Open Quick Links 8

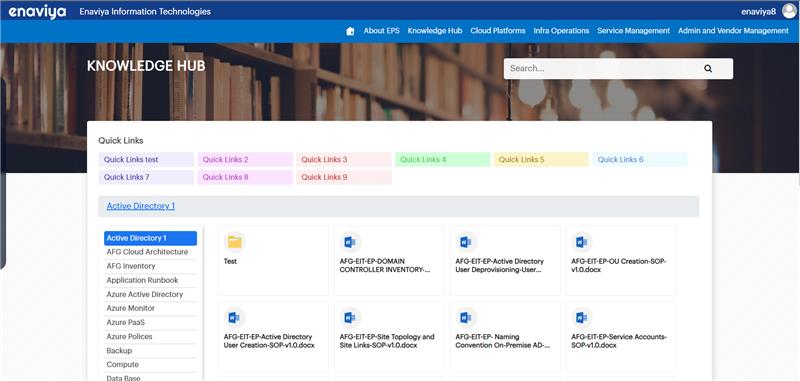coord(245,177)
